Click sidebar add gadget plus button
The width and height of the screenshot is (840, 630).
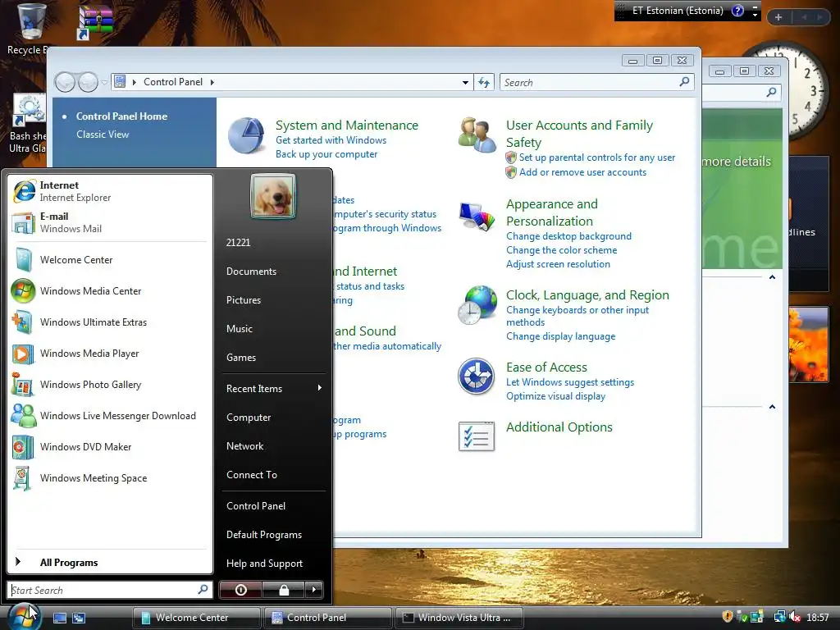click(x=778, y=17)
